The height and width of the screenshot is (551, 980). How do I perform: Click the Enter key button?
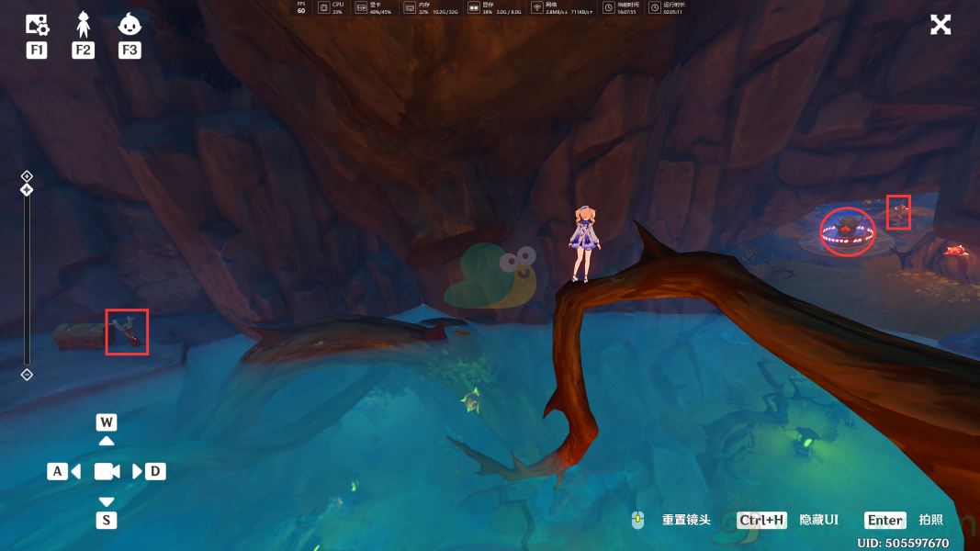coord(885,520)
